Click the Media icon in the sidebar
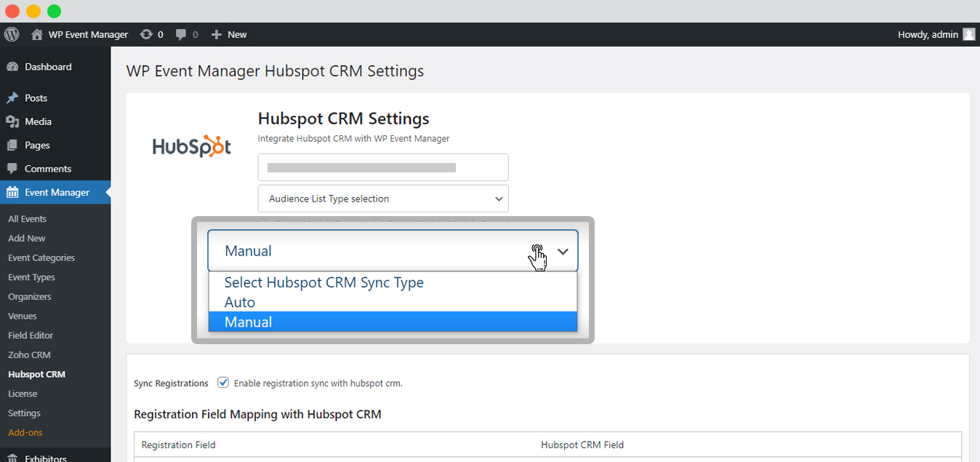980x462 pixels. [x=12, y=122]
